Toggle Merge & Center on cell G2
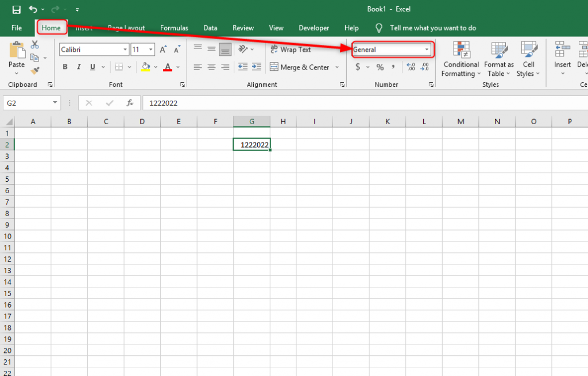 [301, 67]
